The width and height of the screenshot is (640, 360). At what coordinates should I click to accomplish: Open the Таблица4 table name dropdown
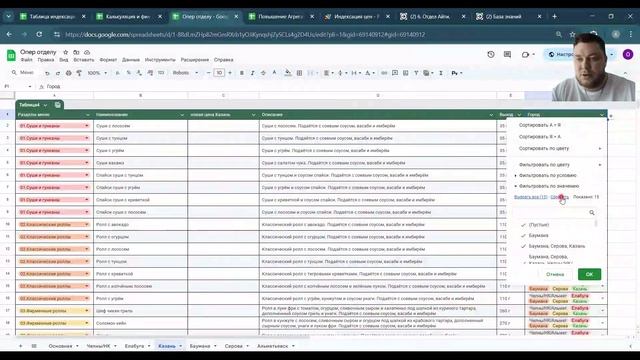point(45,105)
